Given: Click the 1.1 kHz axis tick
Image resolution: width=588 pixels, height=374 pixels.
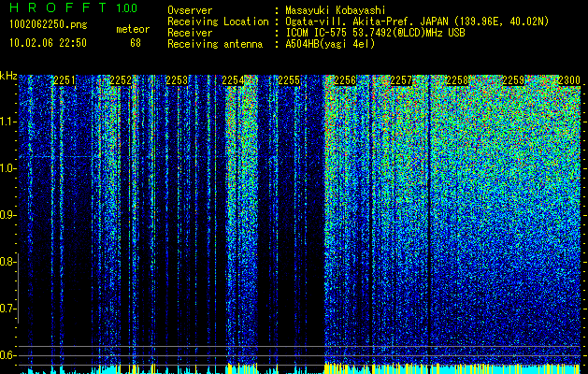Looking at the screenshot, I should [x=8, y=122].
